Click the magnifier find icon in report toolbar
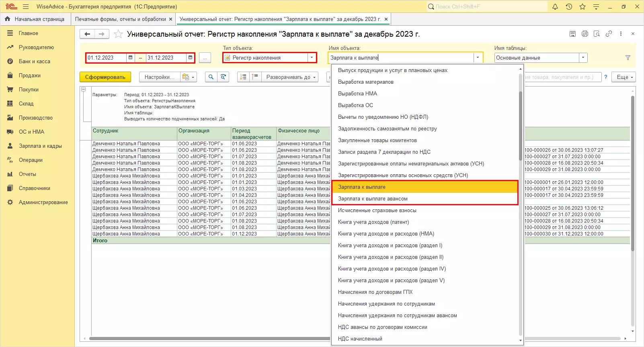 211,77
